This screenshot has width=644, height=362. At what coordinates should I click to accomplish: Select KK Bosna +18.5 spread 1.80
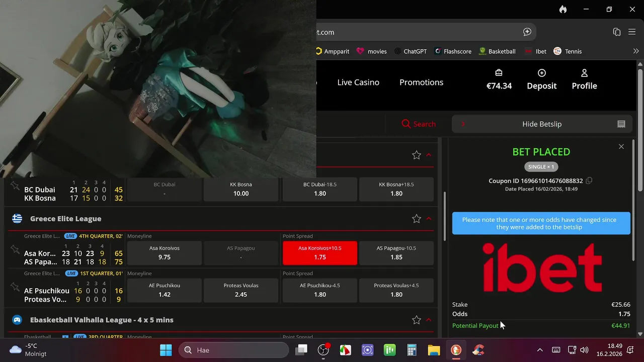click(396, 189)
